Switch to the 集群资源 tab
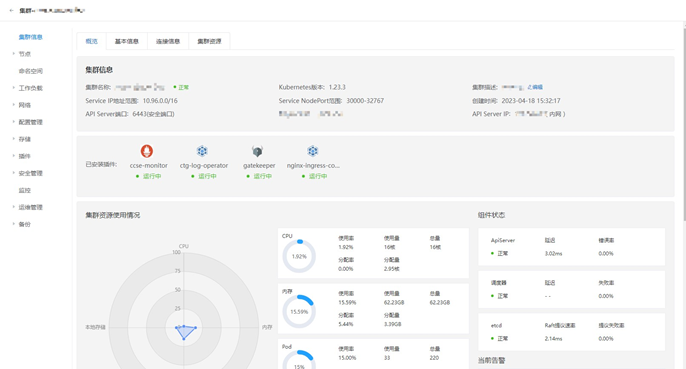686x369 pixels. 209,41
